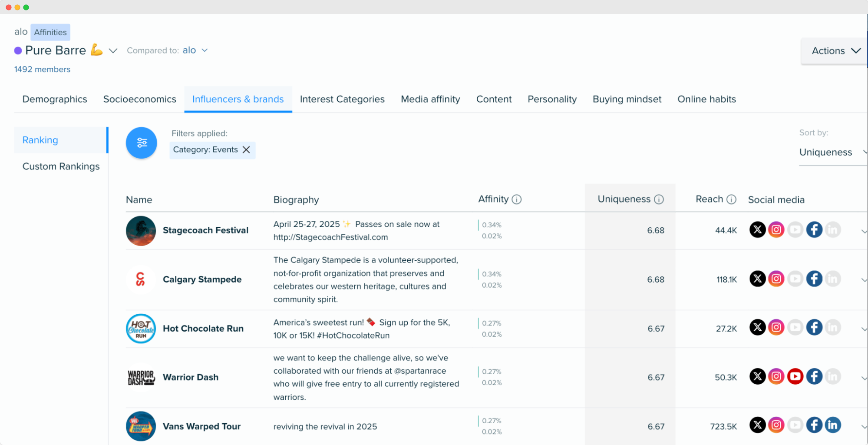
Task: Expand the Calgary Stampede row chevron
Action: (x=864, y=280)
